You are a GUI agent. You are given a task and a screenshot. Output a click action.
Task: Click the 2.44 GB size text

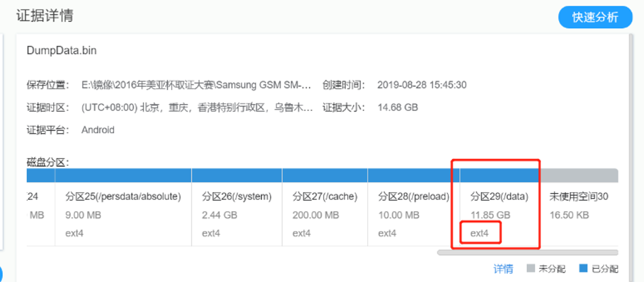[x=220, y=215]
